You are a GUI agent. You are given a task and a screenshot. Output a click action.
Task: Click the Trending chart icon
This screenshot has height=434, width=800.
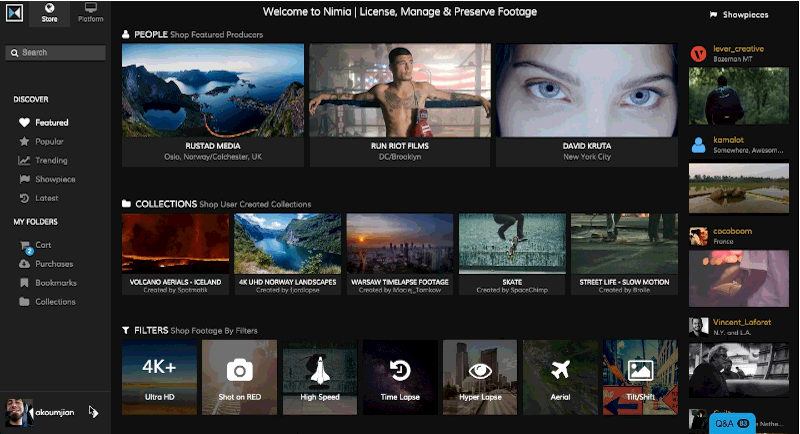pos(24,160)
